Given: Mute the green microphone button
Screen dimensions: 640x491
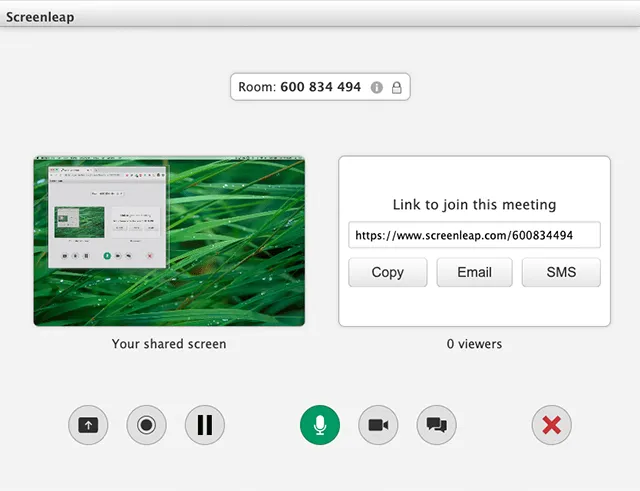Looking at the screenshot, I should click(320, 425).
